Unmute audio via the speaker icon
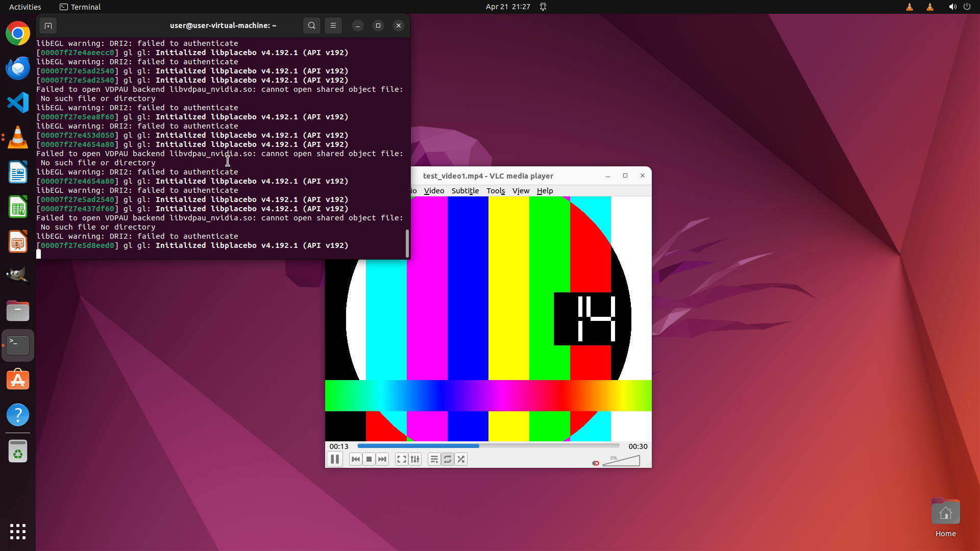980x551 pixels. tap(595, 463)
